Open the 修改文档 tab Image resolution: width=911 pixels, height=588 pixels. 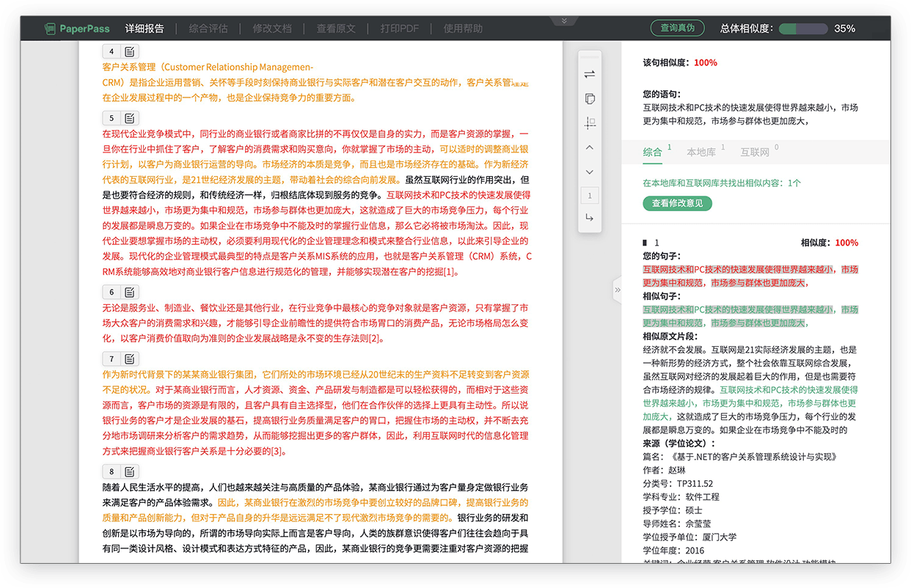point(272,29)
